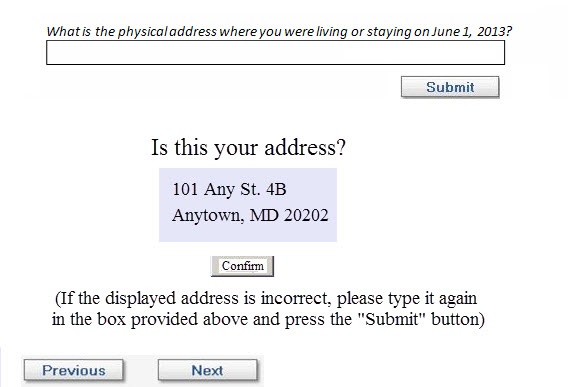
Task: Advance with the Next button
Action: (x=208, y=370)
